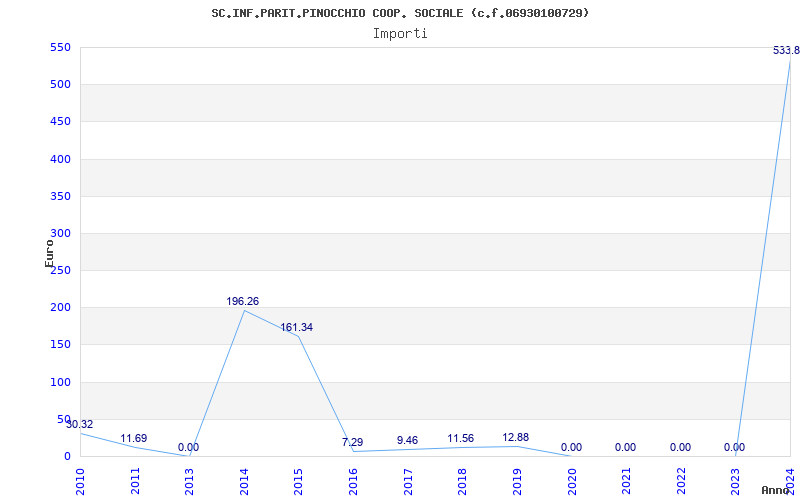
Task: Click the 0.00 label above 2013
Action: 188,447
